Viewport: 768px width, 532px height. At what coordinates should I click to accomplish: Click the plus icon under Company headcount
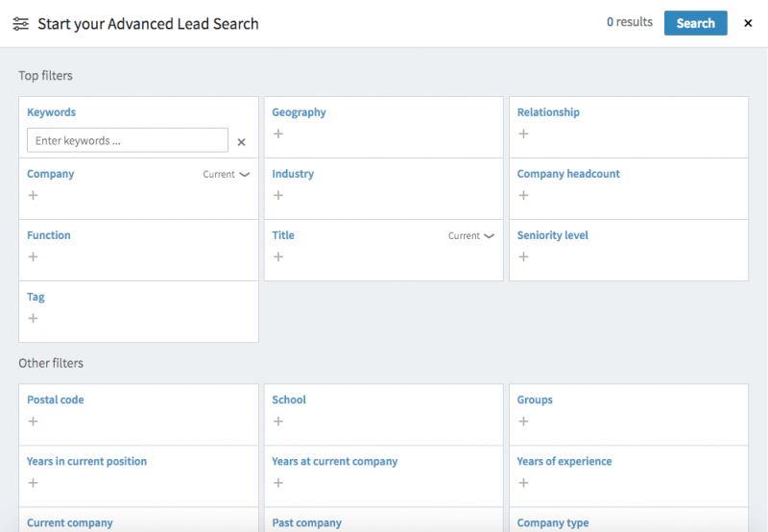(523, 195)
